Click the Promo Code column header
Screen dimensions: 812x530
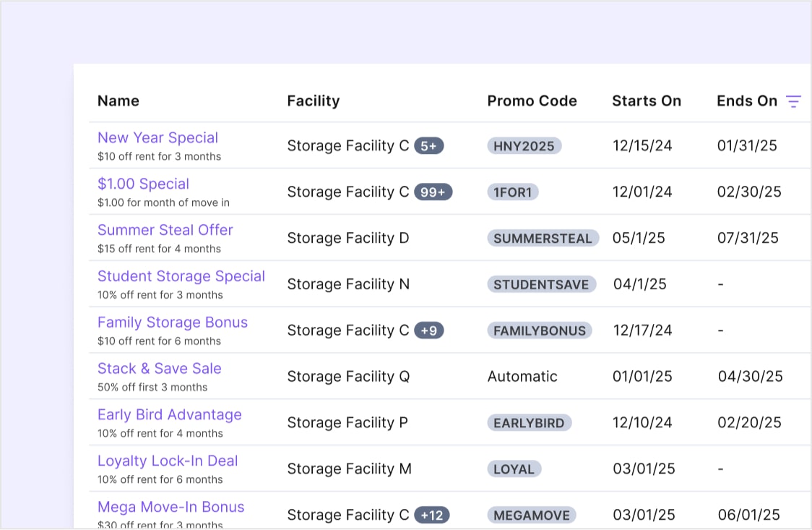532,101
